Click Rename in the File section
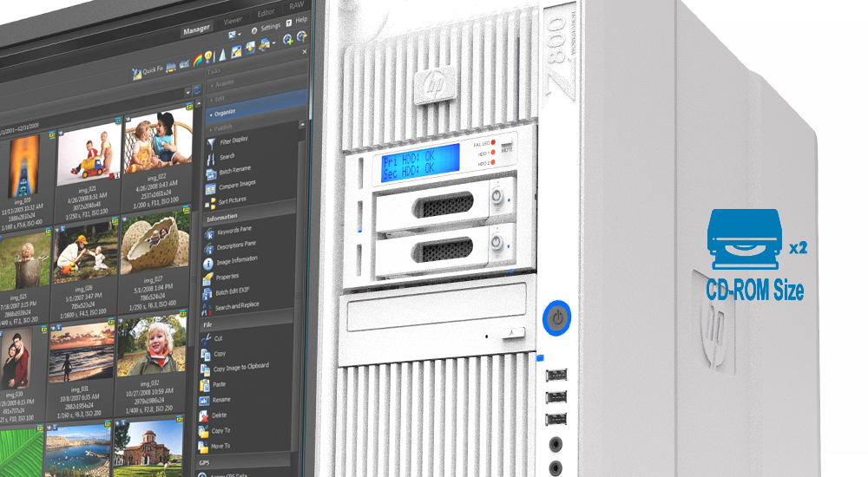Image resolution: width=868 pixels, height=477 pixels. tap(221, 400)
